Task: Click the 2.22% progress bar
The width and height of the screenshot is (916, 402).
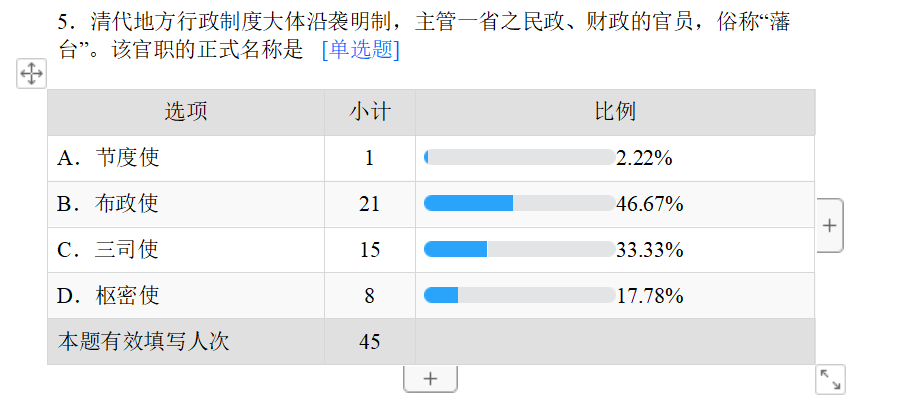Action: click(x=519, y=157)
